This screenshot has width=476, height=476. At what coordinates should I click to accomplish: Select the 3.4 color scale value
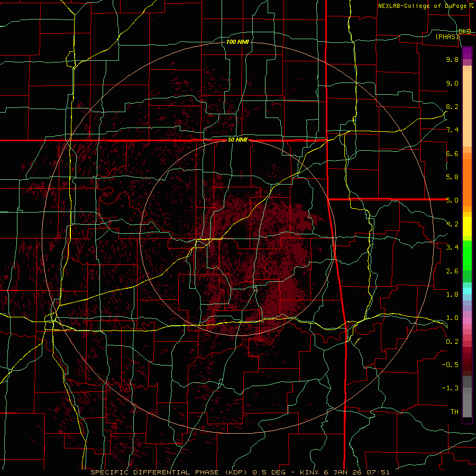coord(452,248)
